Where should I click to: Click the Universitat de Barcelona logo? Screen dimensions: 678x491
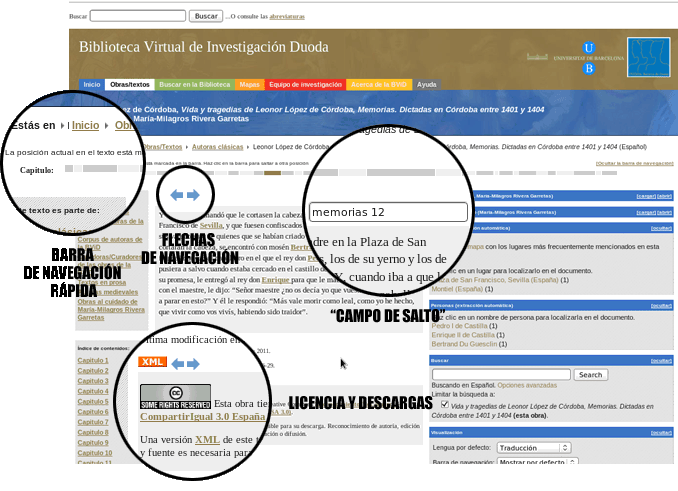pos(588,57)
